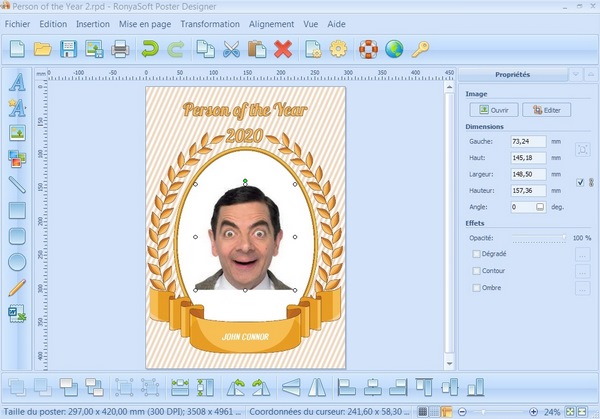Image resolution: width=600 pixels, height=419 pixels.
Task: Open a poster file via folder icon
Action: coord(42,49)
